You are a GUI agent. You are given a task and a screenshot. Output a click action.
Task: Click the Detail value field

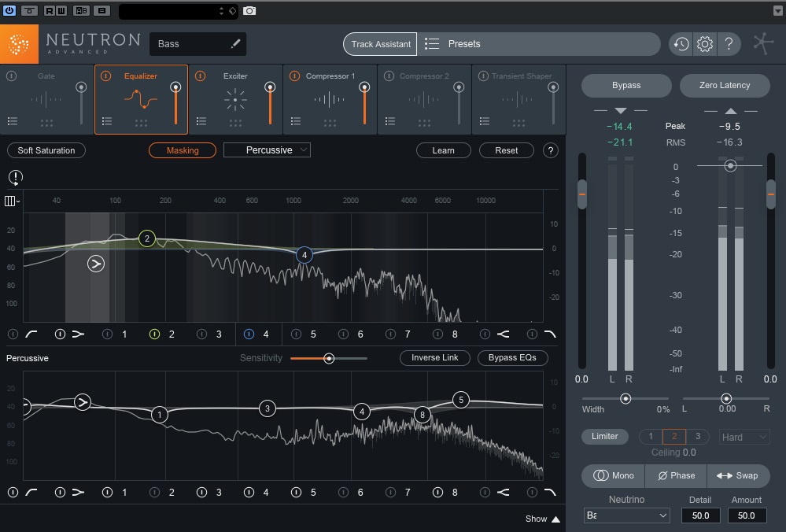[x=700, y=515]
